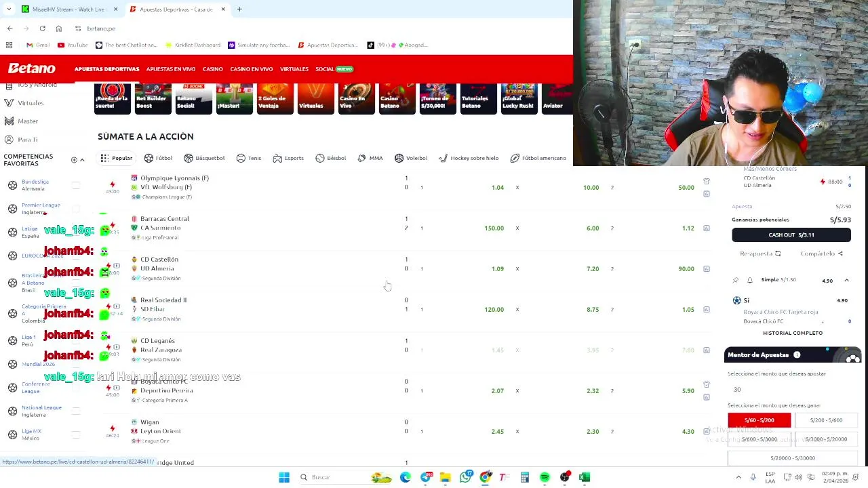Open Apuestas Deportivas menu
The height and width of the screenshot is (488, 868).
coord(106,69)
